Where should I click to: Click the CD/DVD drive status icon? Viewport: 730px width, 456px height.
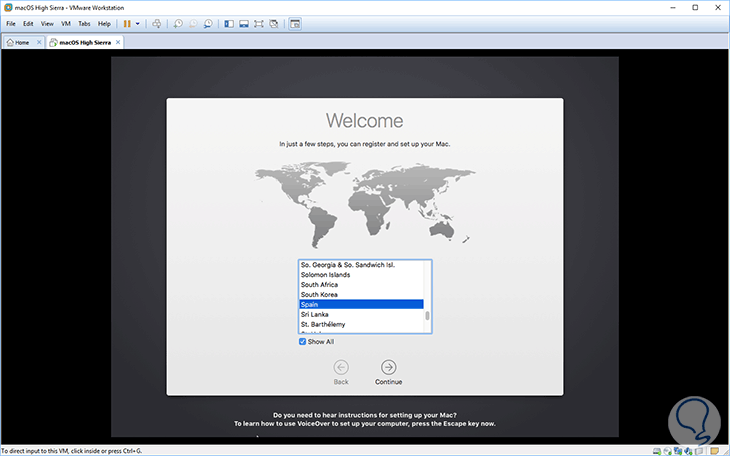(668, 451)
